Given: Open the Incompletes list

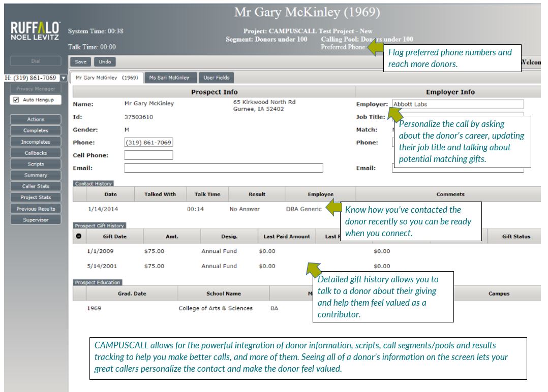Looking at the screenshot, I should click(36, 142).
